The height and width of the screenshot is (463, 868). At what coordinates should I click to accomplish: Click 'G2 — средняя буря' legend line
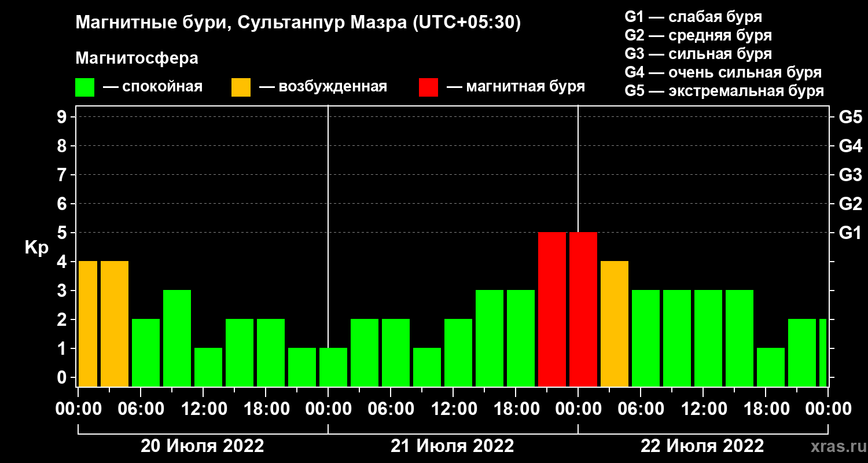(x=698, y=35)
